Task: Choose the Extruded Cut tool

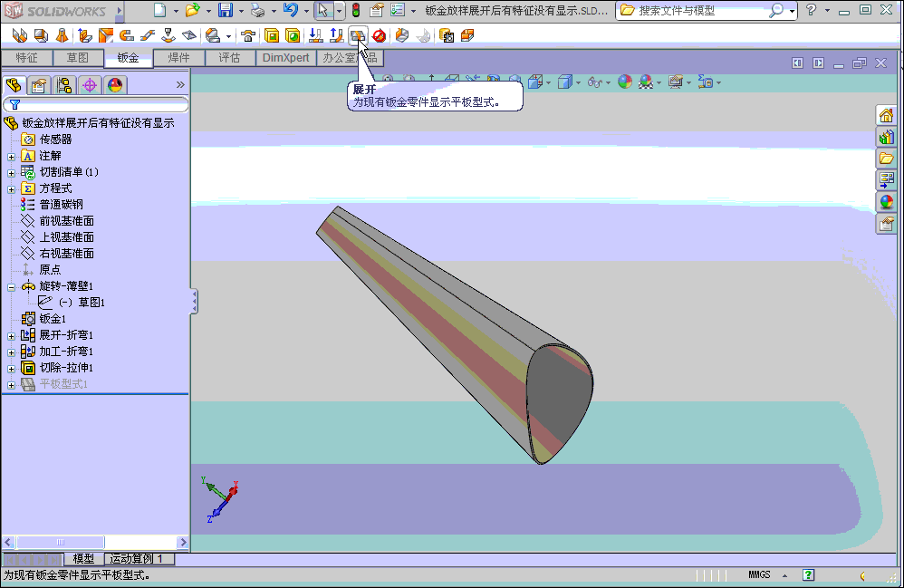Action: (x=272, y=35)
